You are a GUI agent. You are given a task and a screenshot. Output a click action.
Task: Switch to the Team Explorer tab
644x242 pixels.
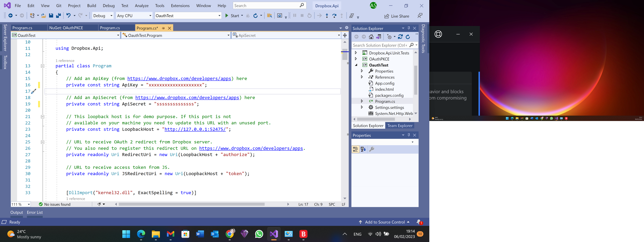point(400,125)
